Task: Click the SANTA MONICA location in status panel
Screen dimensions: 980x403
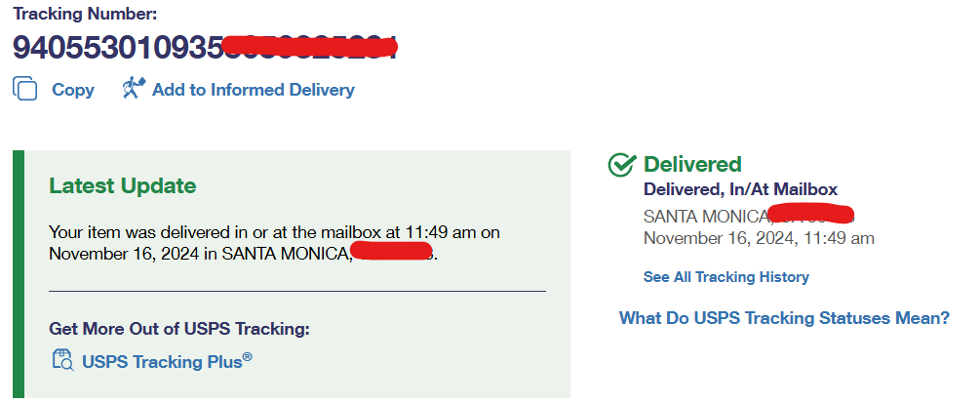Action: coord(704,216)
